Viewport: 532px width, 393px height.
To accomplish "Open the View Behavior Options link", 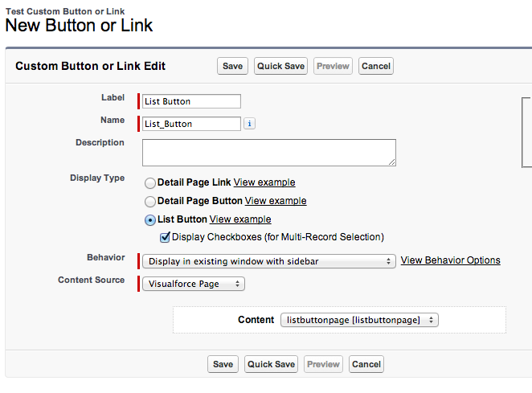I will click(x=450, y=260).
